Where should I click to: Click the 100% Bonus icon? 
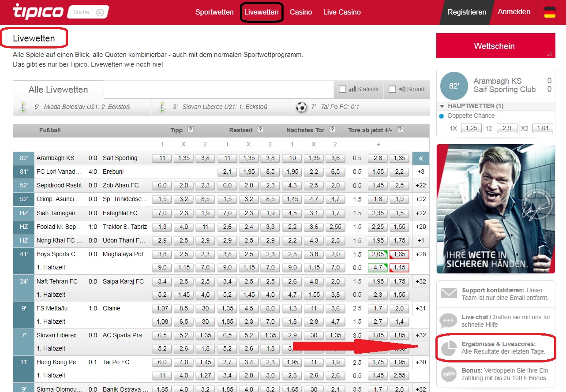(x=449, y=374)
